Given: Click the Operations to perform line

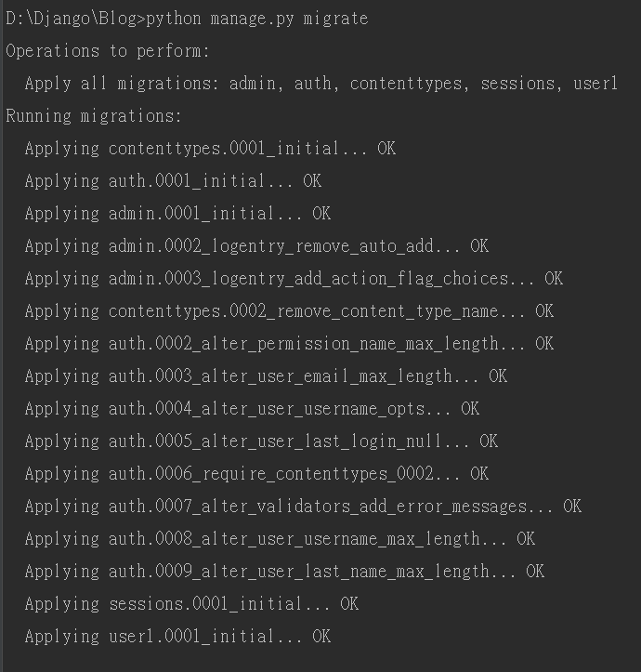Looking at the screenshot, I should point(108,51).
